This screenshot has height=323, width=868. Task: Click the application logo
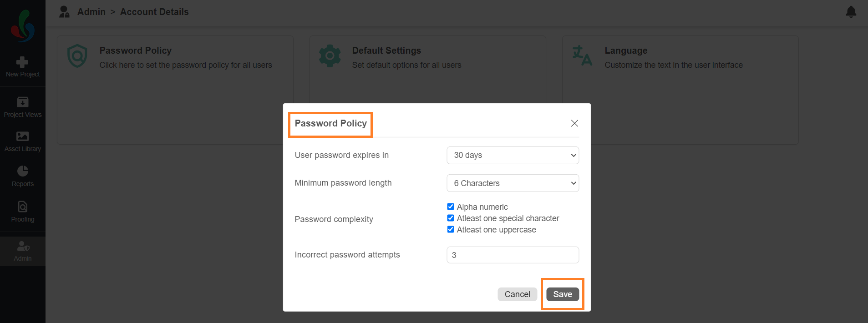coord(22,26)
